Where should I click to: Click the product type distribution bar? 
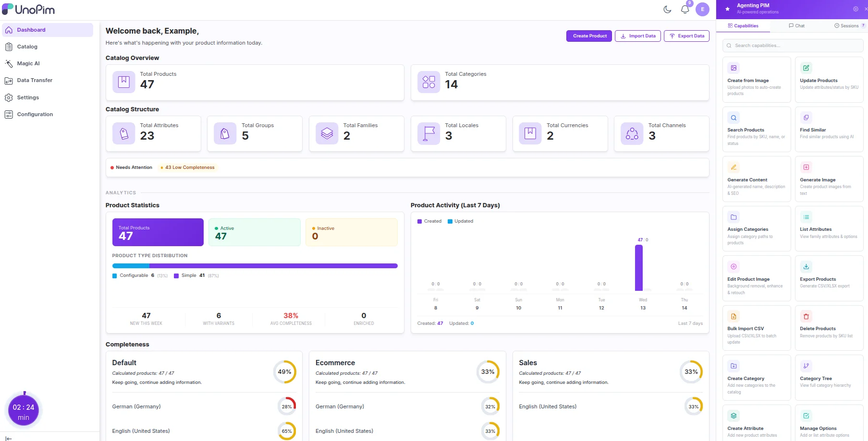(x=255, y=266)
